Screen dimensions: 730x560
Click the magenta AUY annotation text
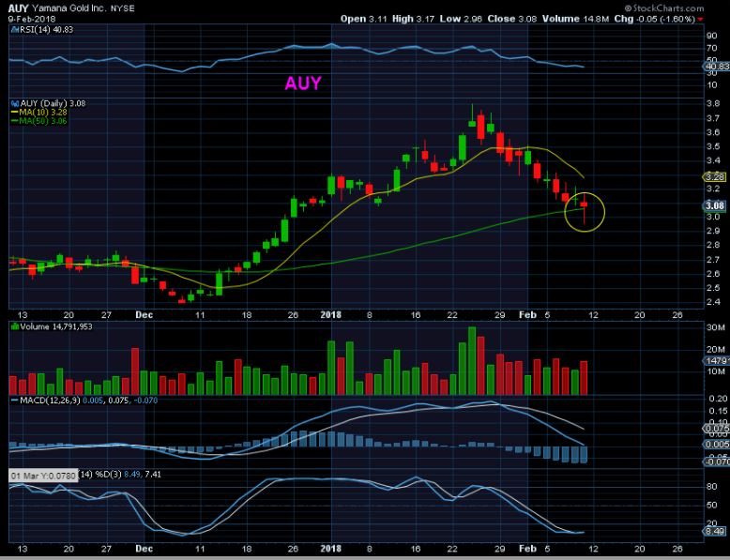pos(303,83)
